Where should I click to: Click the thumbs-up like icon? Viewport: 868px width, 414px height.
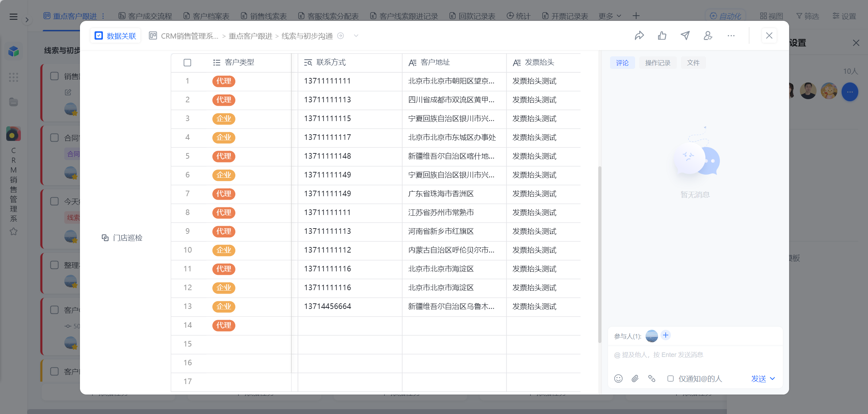coord(662,35)
